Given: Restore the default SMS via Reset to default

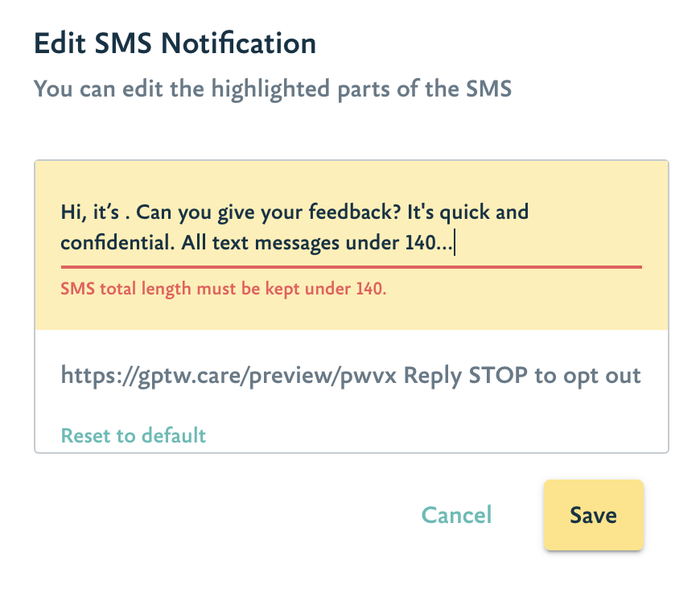Looking at the screenshot, I should click(134, 435).
